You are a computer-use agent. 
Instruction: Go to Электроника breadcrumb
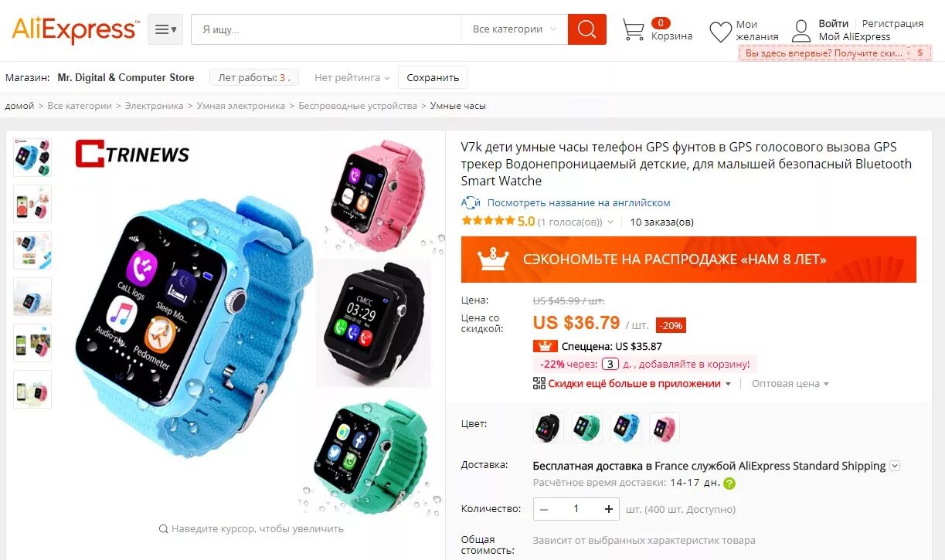click(x=154, y=106)
